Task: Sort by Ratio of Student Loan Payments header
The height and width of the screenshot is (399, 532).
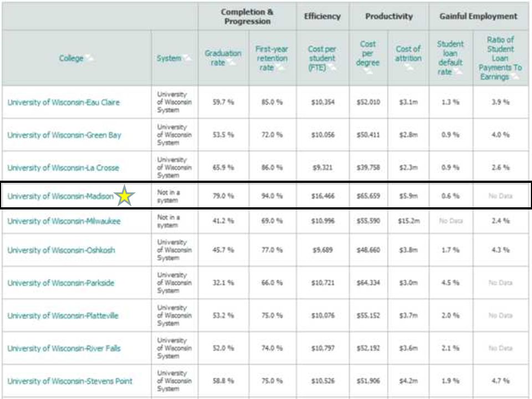Action: click(500, 58)
